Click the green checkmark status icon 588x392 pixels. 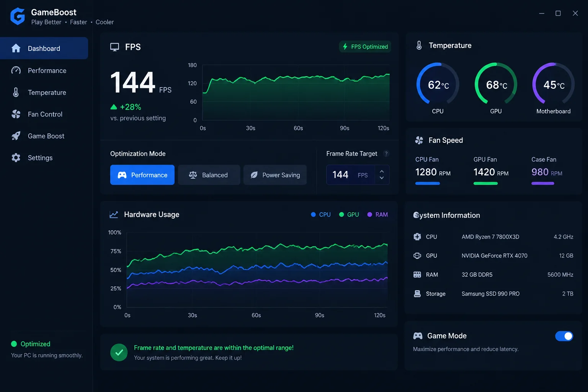[x=119, y=353]
